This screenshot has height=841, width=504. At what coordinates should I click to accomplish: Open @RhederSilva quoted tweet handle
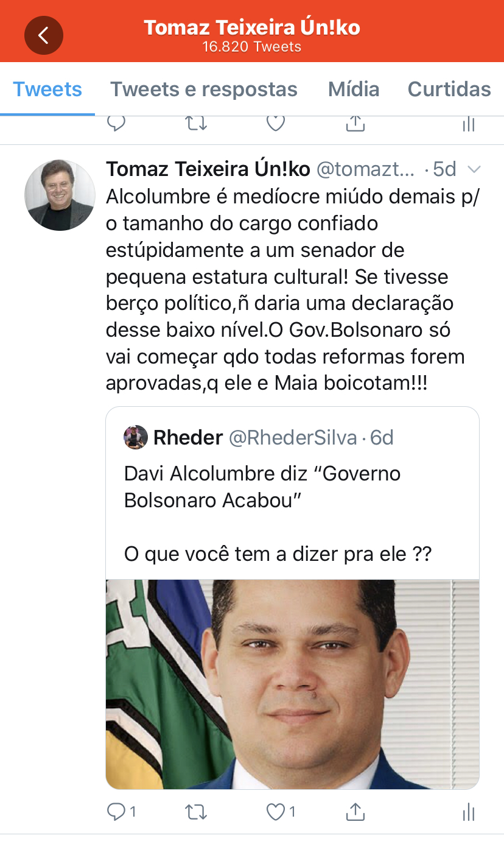coord(292,437)
